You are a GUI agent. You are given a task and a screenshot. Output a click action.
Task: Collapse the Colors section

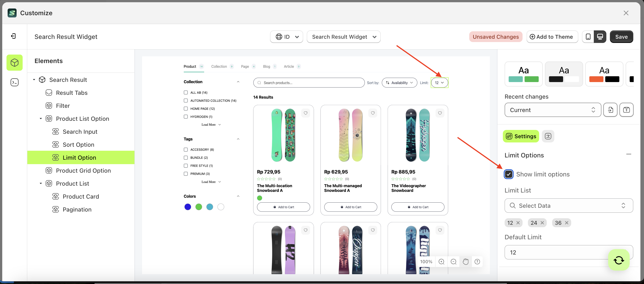tap(238, 196)
